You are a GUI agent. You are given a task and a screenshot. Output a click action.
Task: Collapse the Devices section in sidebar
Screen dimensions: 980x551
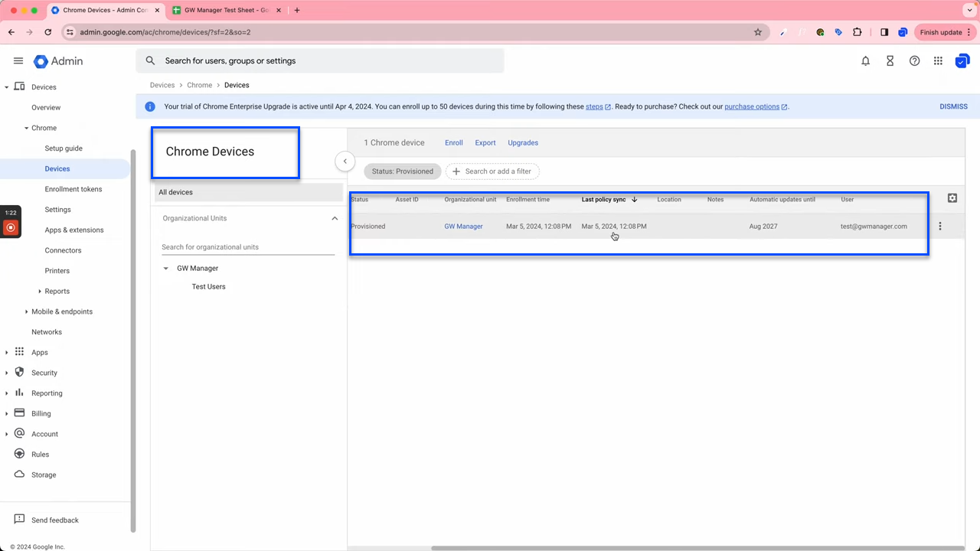pyautogui.click(x=7, y=87)
